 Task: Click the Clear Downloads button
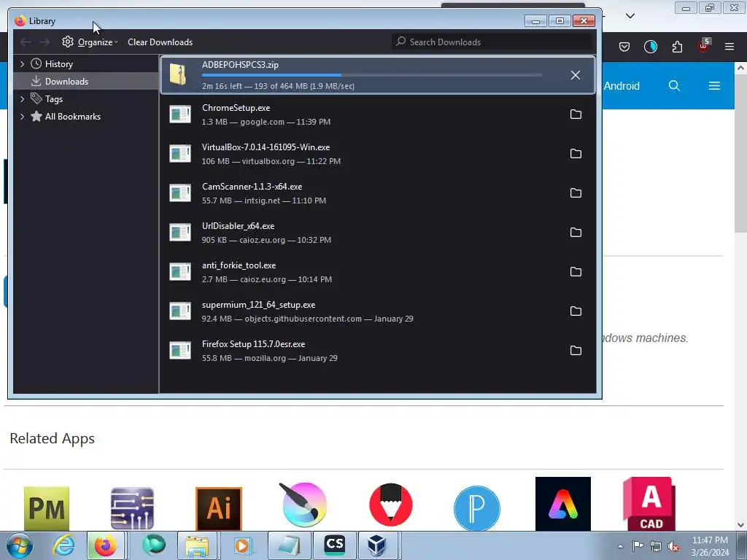[x=160, y=42]
